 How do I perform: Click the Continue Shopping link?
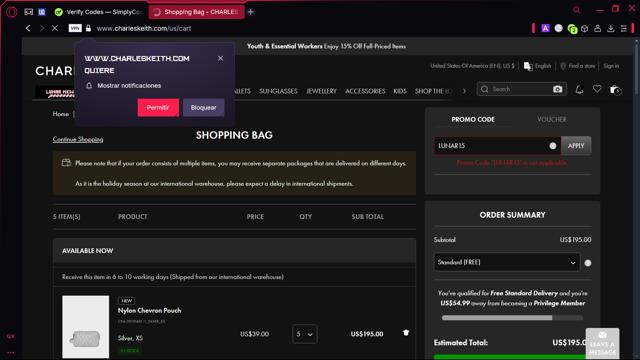[x=78, y=139]
